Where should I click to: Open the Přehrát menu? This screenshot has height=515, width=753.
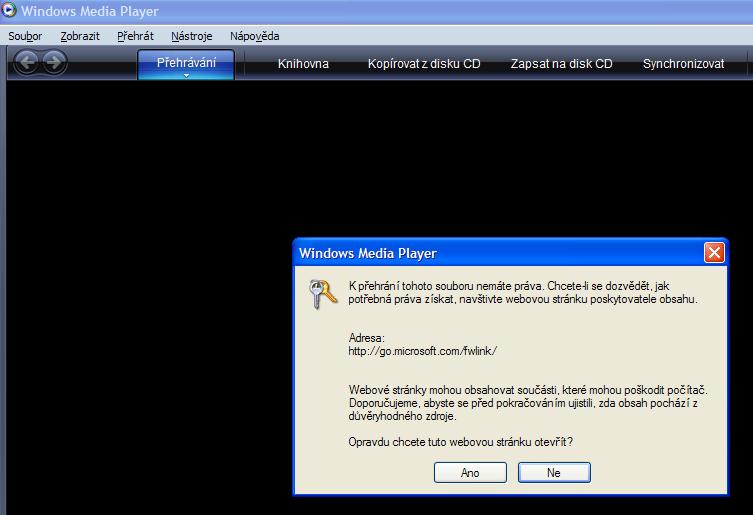(135, 36)
